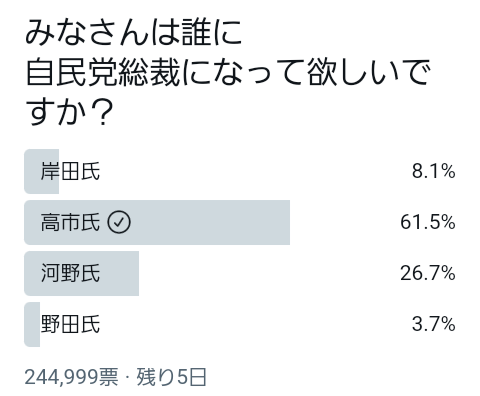480x396 pixels.
Task: Click the words 自民党総裁 in the question
Action: 103,72
